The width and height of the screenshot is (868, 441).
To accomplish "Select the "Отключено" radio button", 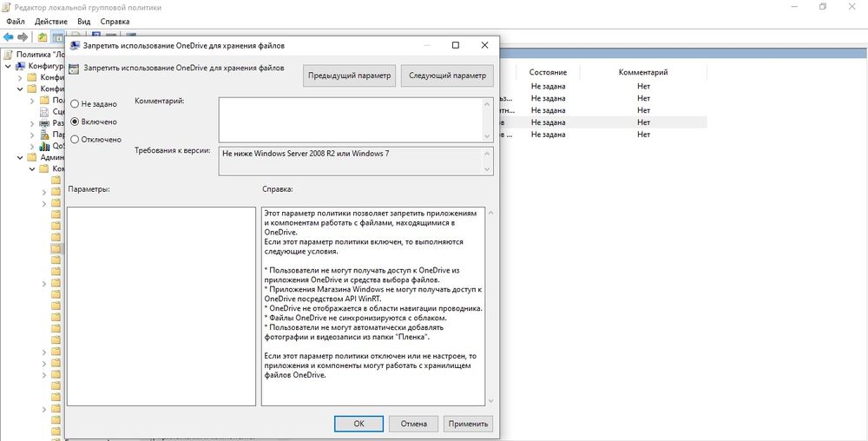I will pos(75,139).
